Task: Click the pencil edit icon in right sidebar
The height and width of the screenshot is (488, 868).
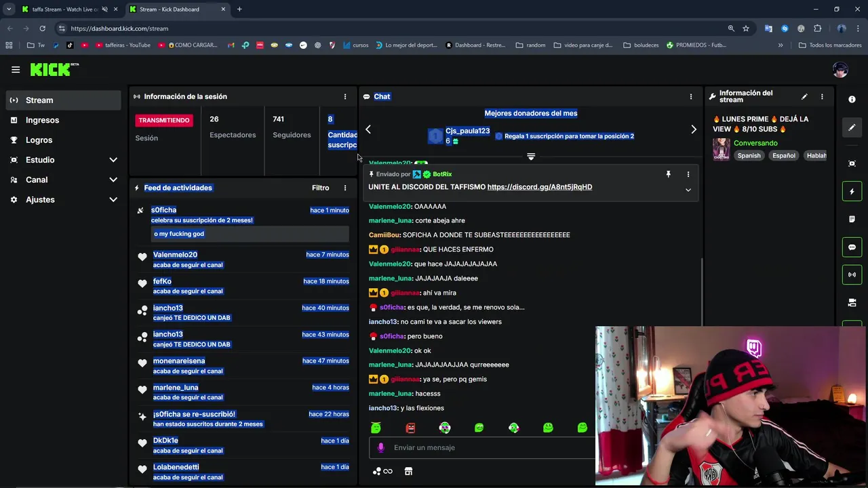Action: [852, 127]
